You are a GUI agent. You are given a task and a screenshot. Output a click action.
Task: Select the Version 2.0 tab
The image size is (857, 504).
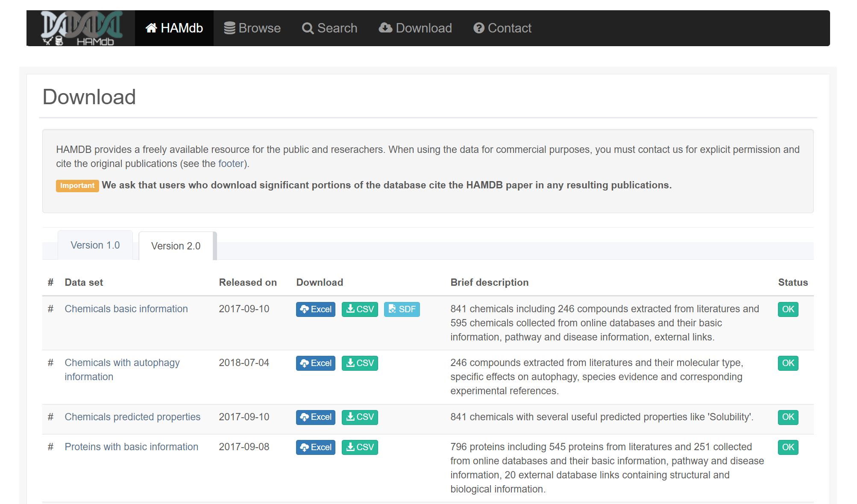(x=176, y=246)
